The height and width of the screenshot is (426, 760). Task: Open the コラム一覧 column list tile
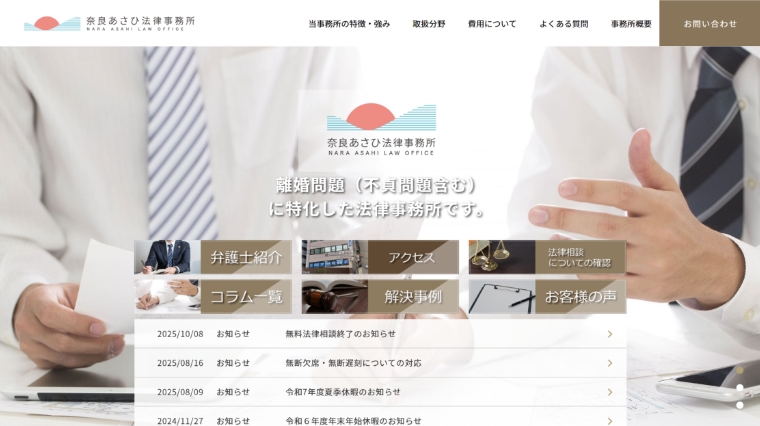[x=213, y=296]
